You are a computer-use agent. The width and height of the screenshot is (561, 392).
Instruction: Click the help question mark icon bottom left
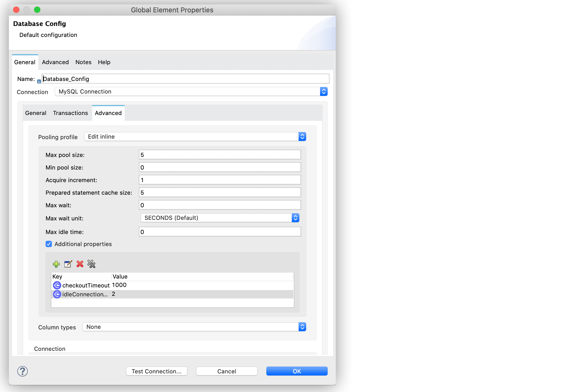coord(22,371)
